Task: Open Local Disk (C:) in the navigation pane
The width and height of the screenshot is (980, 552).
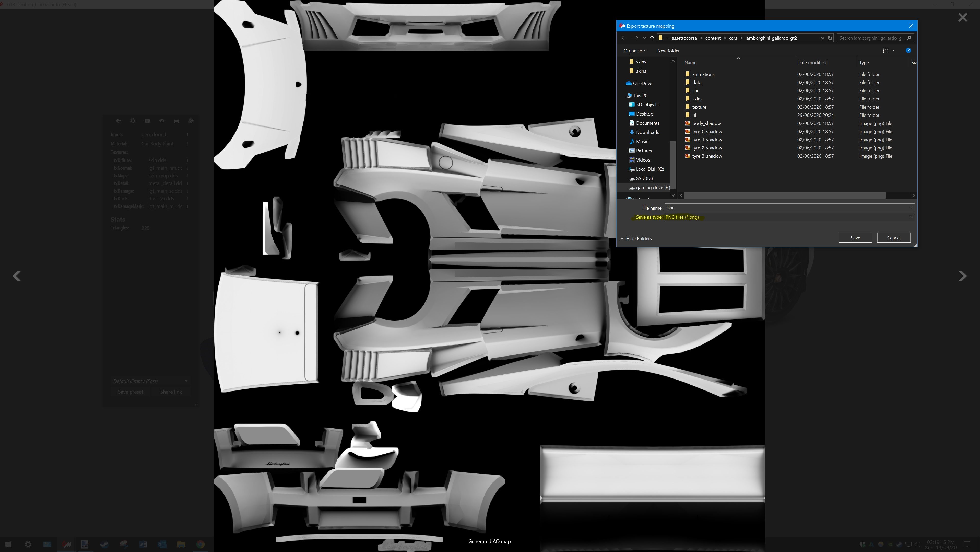Action: pos(650,169)
